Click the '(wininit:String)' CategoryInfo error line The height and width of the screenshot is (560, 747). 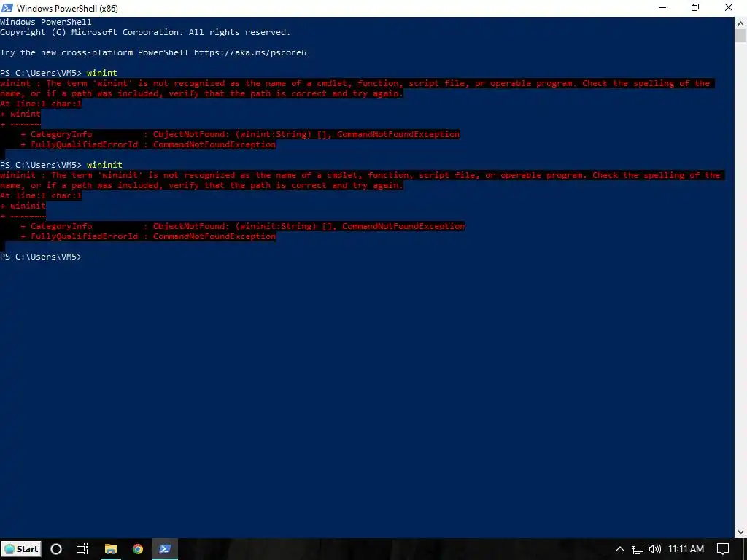pos(242,226)
